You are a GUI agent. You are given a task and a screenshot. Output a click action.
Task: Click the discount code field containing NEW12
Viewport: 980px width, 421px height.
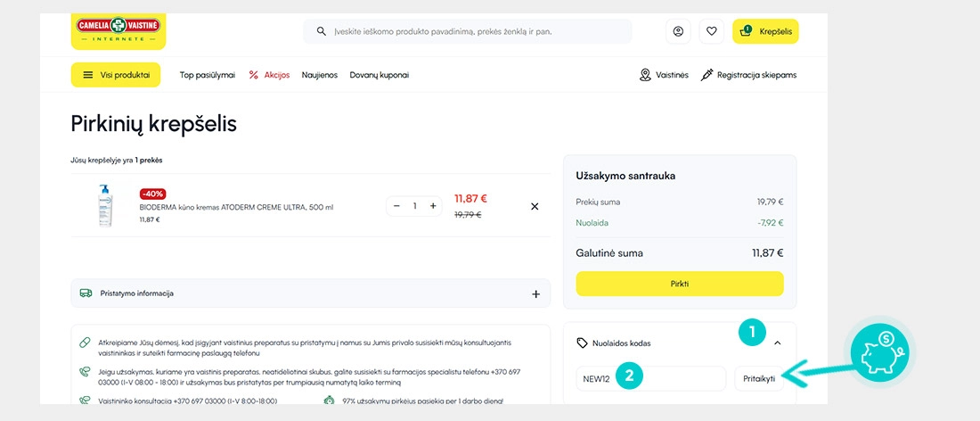[651, 378]
